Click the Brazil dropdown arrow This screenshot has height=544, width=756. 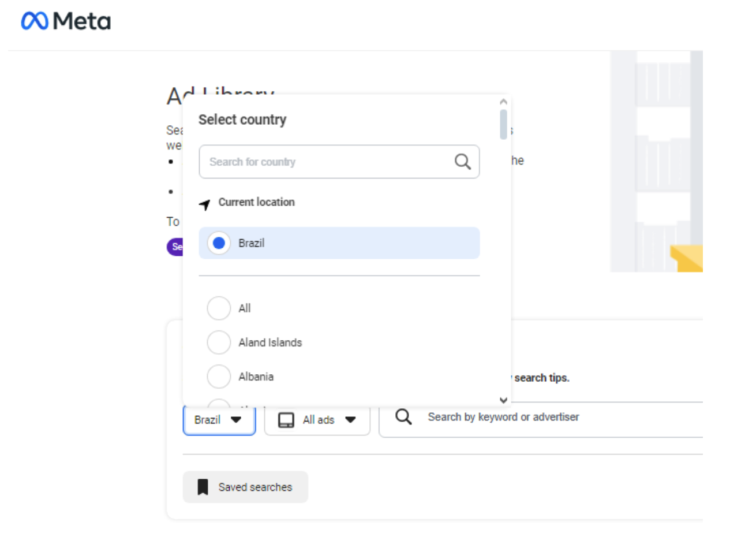[236, 420]
